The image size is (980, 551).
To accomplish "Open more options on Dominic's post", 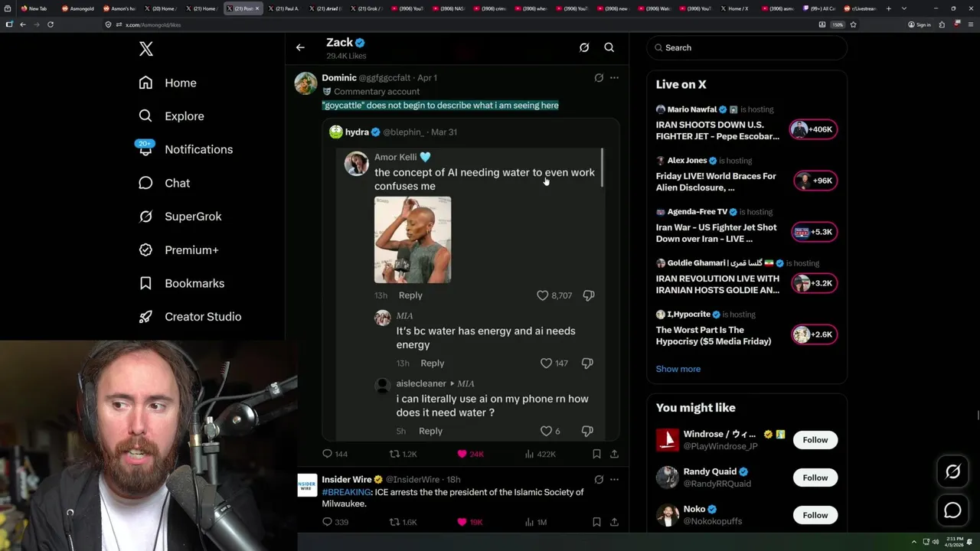I will click(614, 77).
